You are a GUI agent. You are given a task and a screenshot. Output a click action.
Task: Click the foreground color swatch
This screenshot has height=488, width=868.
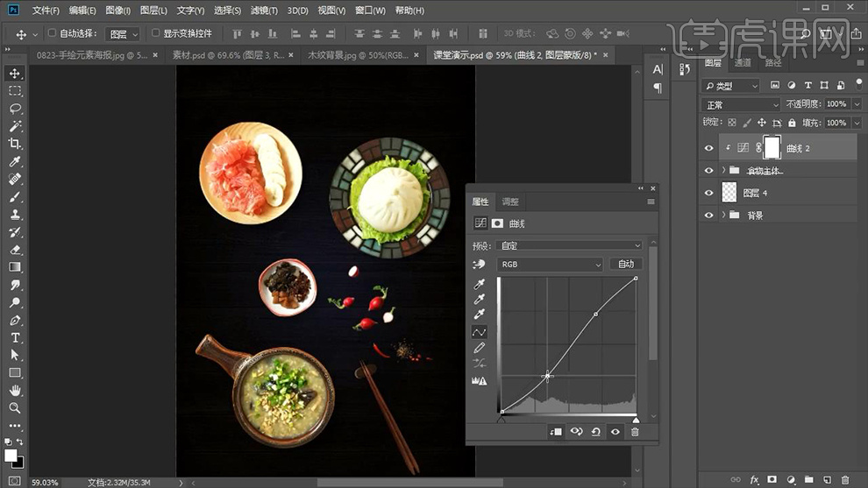[x=11, y=455]
